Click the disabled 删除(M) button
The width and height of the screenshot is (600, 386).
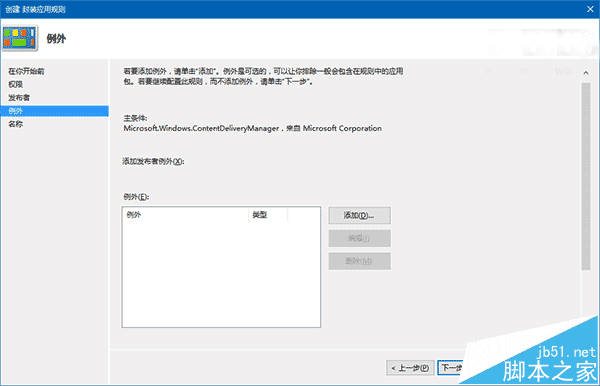click(359, 261)
